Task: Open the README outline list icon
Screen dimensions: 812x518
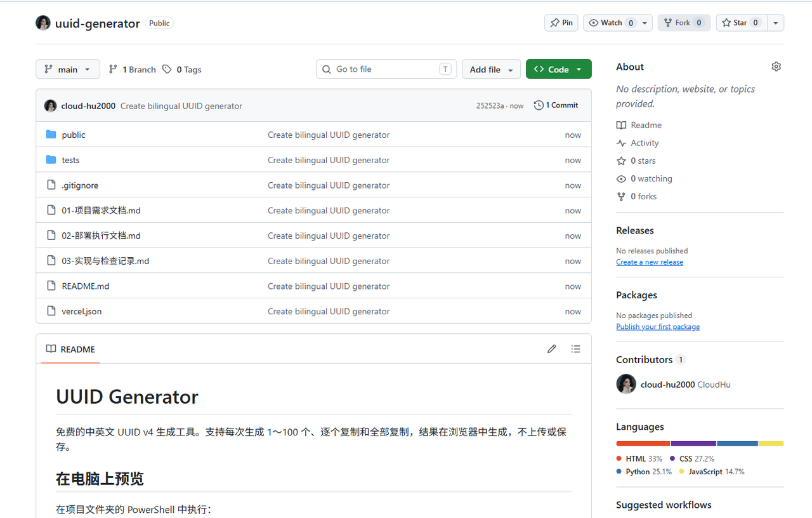Action: click(x=575, y=349)
